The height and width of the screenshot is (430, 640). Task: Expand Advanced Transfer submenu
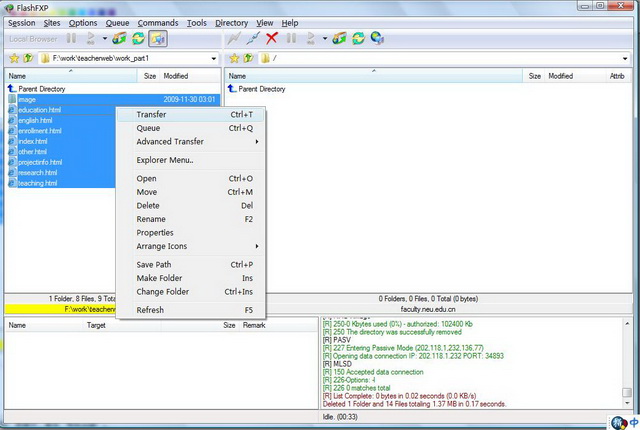coord(191,142)
